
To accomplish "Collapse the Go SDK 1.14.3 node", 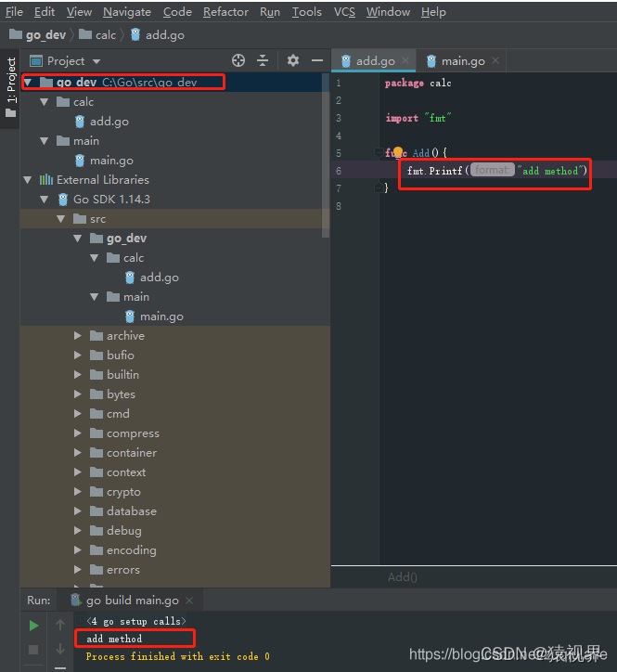I will tap(45, 200).
